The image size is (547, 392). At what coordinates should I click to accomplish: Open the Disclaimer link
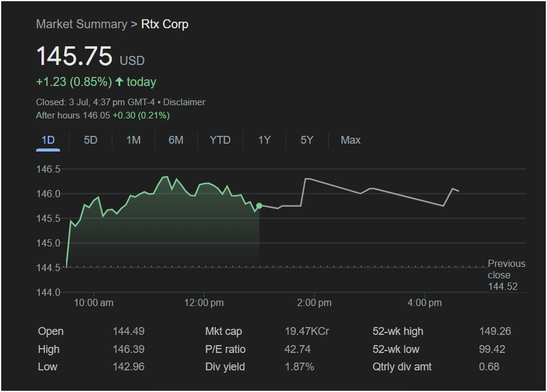point(184,102)
